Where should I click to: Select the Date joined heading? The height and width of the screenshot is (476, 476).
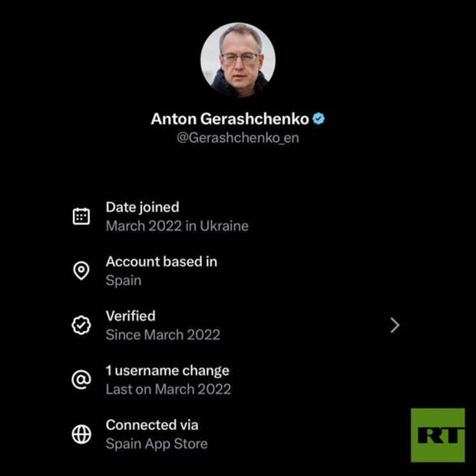point(142,207)
